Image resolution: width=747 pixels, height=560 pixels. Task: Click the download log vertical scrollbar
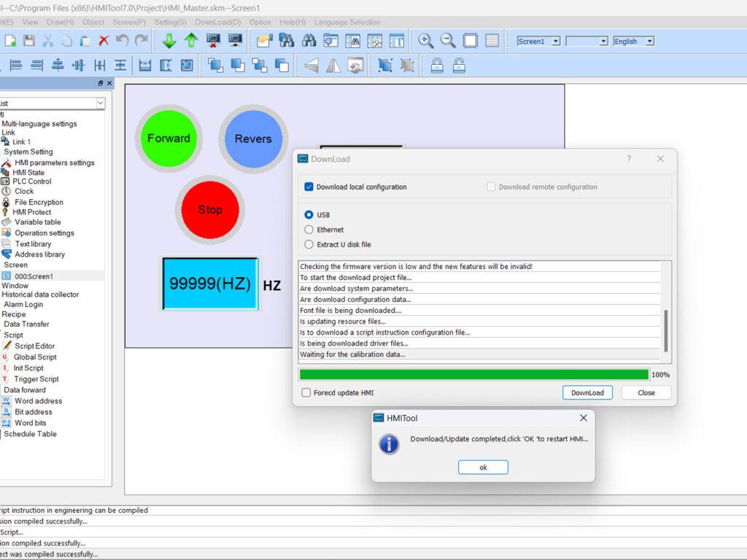click(x=665, y=330)
